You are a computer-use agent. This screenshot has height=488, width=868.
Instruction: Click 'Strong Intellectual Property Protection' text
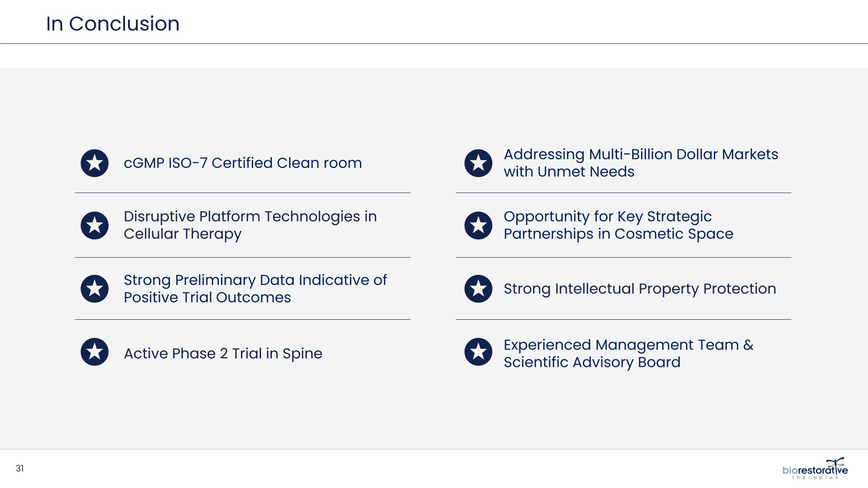[x=640, y=289]
